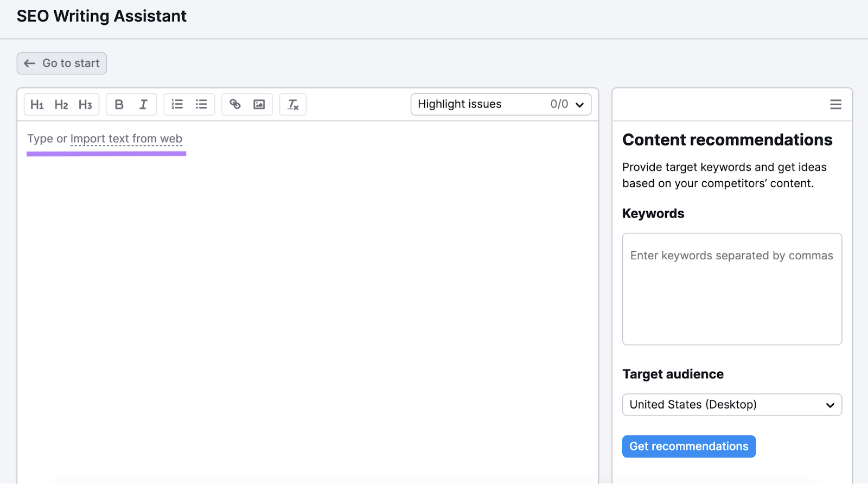Insert a hyperlink
Screen dimensions: 868x484
[x=235, y=104]
